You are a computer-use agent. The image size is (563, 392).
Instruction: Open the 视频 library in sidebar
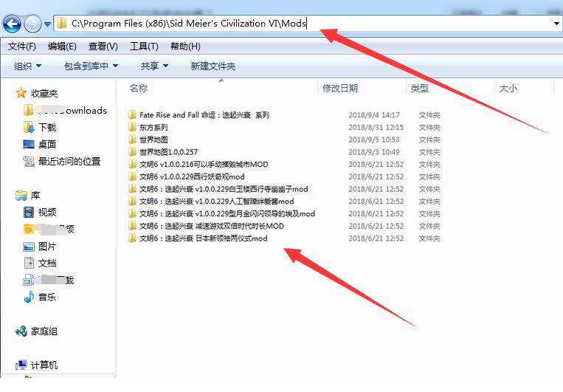click(x=46, y=212)
